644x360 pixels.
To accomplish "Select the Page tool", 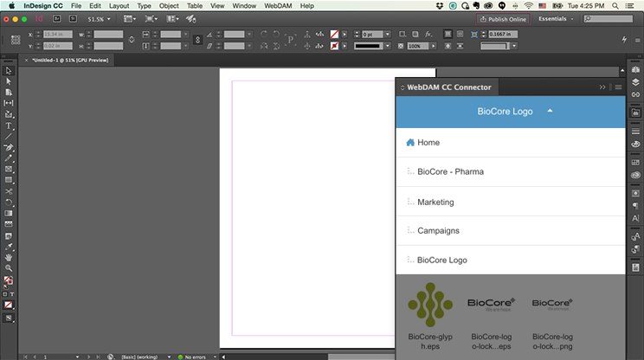I will coord(8,93).
